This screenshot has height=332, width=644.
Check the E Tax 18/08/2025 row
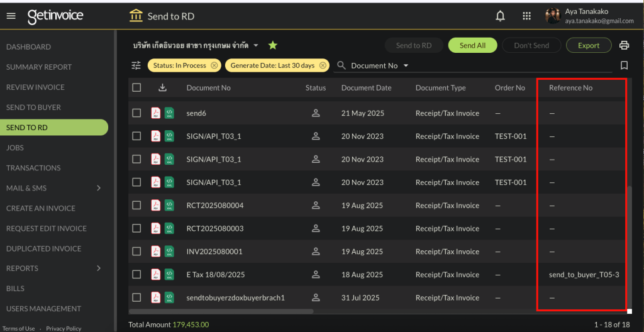click(x=136, y=275)
